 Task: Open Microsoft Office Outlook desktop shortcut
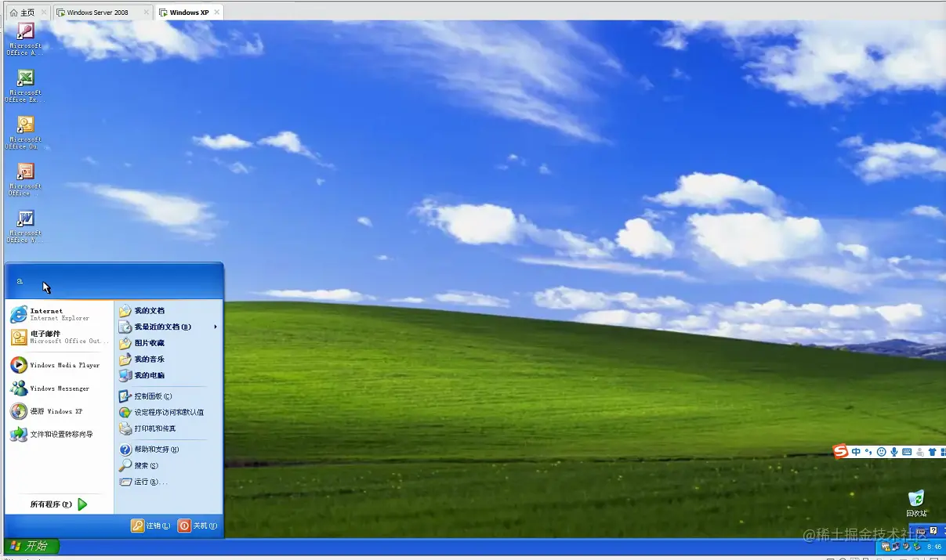coord(24,132)
